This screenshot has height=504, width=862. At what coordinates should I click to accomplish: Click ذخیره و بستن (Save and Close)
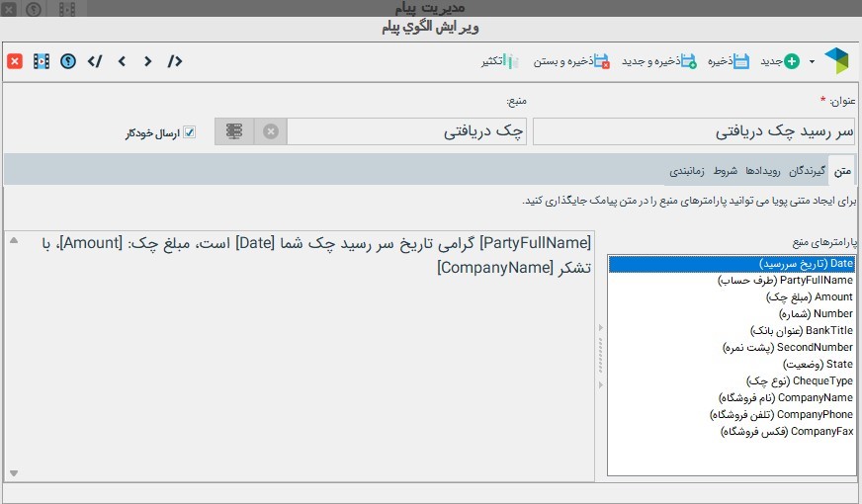[573, 61]
